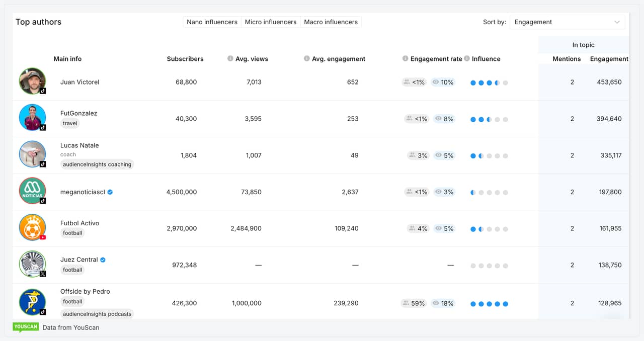Click the verified badge next to meganoticiascl
The width and height of the screenshot is (644, 341).
click(x=110, y=192)
